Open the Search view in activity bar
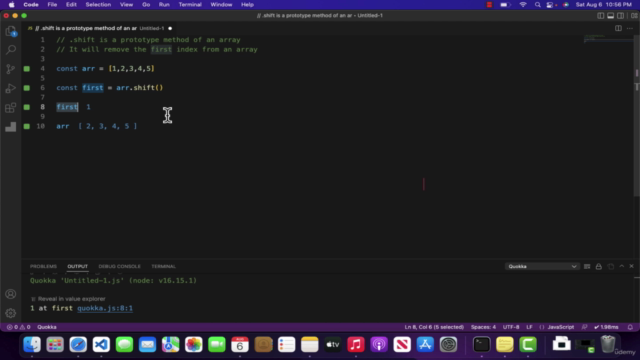The image size is (640, 360). [11, 50]
